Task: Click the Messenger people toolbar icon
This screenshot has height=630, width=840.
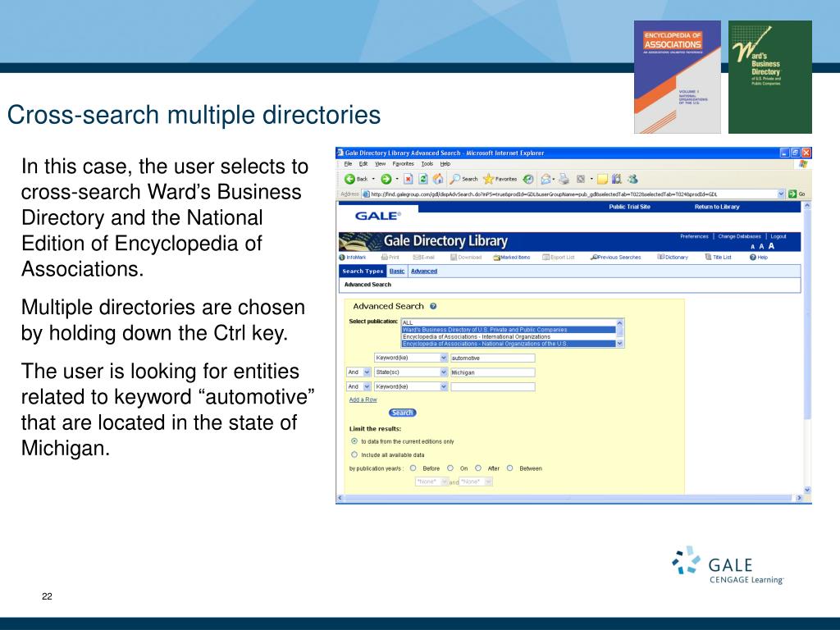Action: point(632,179)
